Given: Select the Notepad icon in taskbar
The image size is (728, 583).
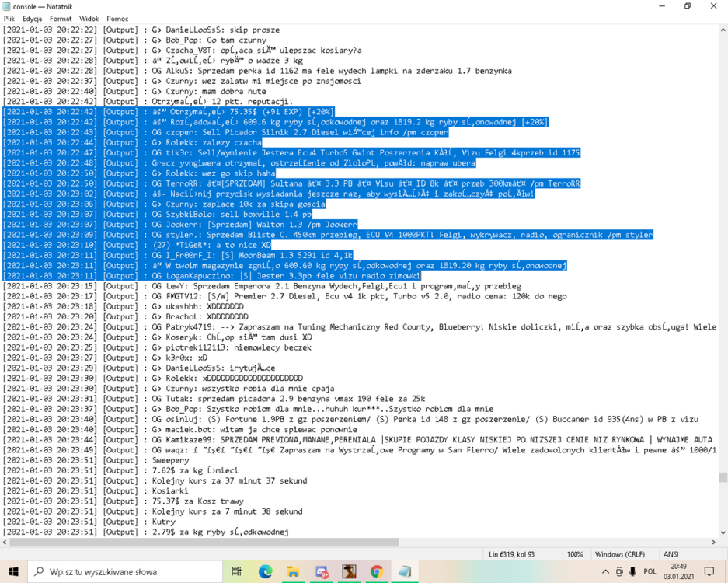Looking at the screenshot, I should 404,571.
